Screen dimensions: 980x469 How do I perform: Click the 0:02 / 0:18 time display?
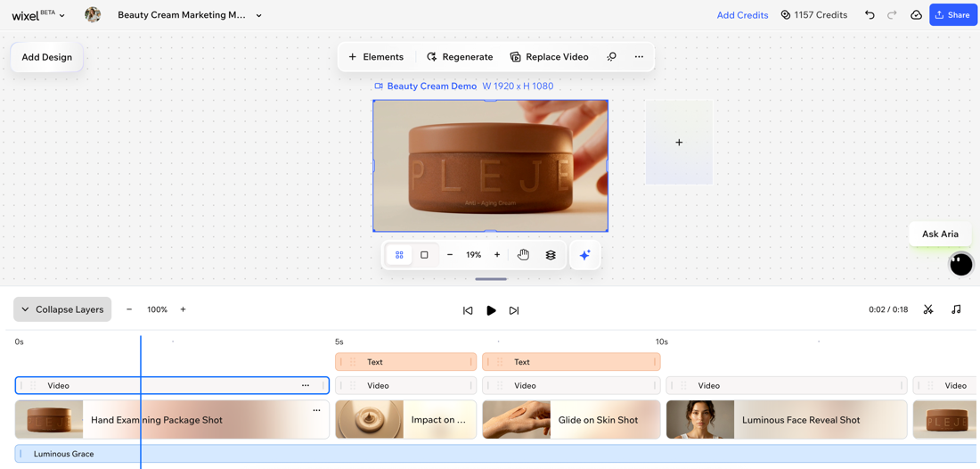pyautogui.click(x=888, y=309)
